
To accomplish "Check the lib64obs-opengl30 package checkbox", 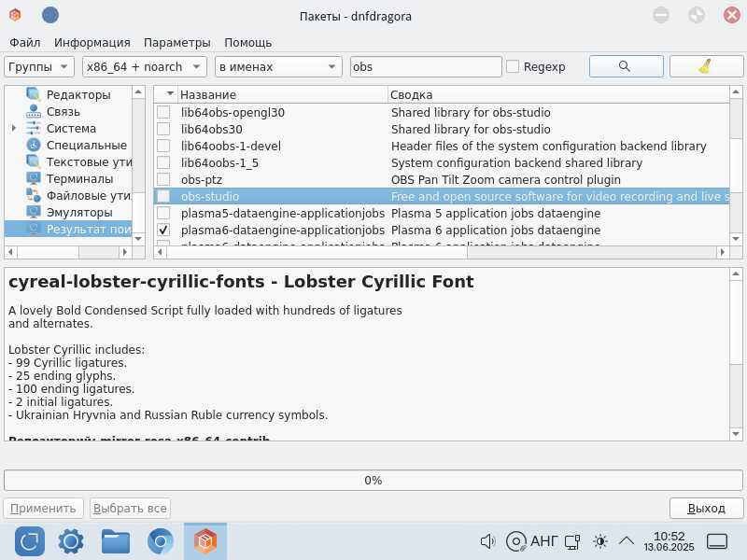I will (163, 112).
